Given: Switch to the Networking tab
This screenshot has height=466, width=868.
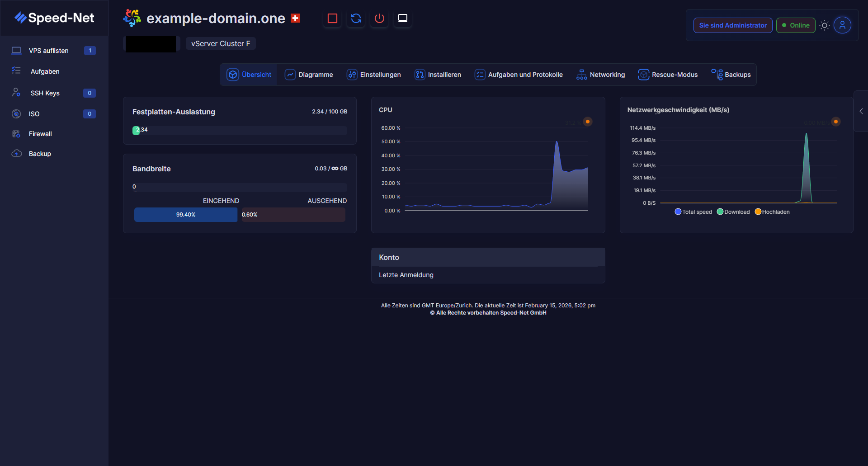Looking at the screenshot, I should coord(600,75).
